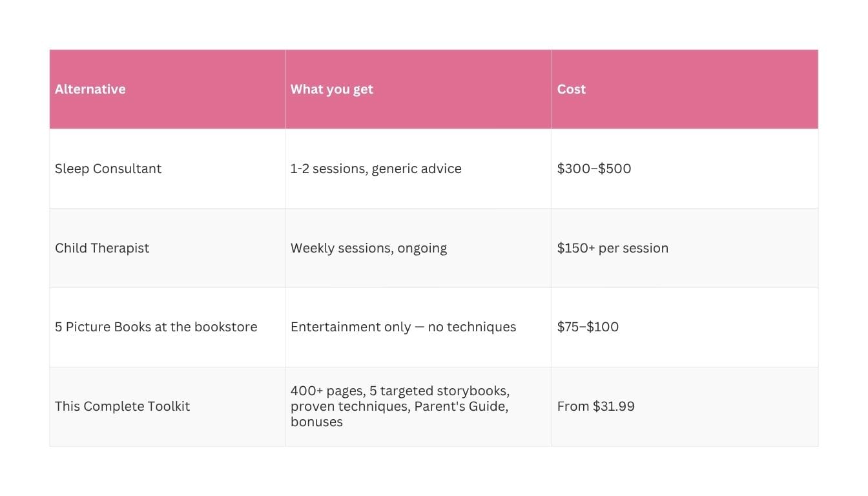Click the word "bonuses" in the toolkit row
Screen dimensions: 868x496
(316, 422)
